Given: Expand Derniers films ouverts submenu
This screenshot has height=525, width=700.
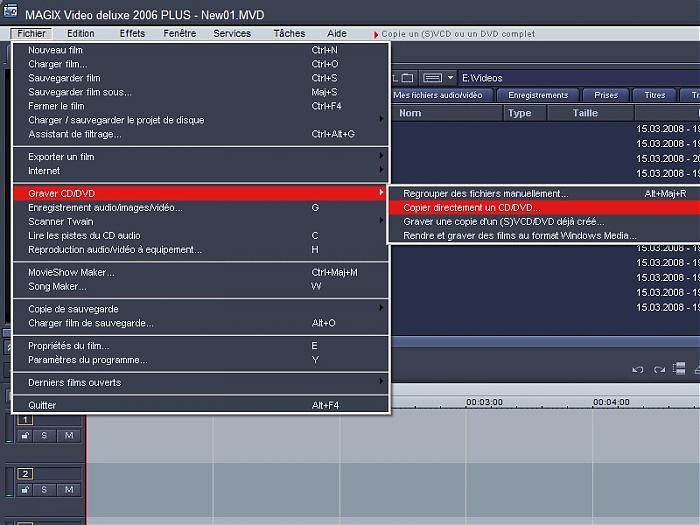Looking at the screenshot, I should pyautogui.click(x=201, y=383).
